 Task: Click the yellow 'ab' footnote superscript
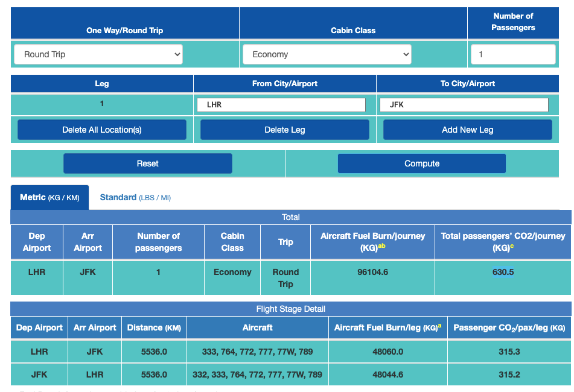tap(381, 245)
